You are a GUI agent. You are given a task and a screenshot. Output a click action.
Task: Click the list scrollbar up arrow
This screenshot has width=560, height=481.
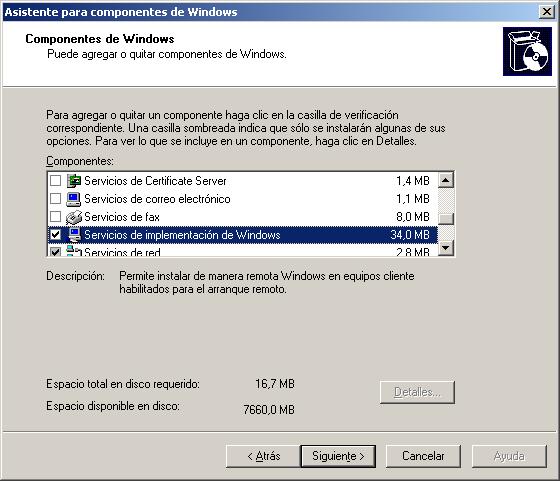point(446,180)
